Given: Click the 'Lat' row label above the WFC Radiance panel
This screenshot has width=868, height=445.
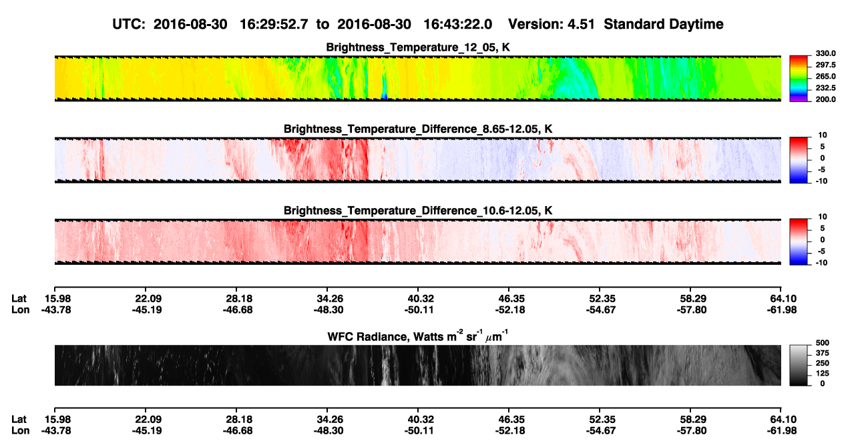Looking at the screenshot, I should click(19, 298).
